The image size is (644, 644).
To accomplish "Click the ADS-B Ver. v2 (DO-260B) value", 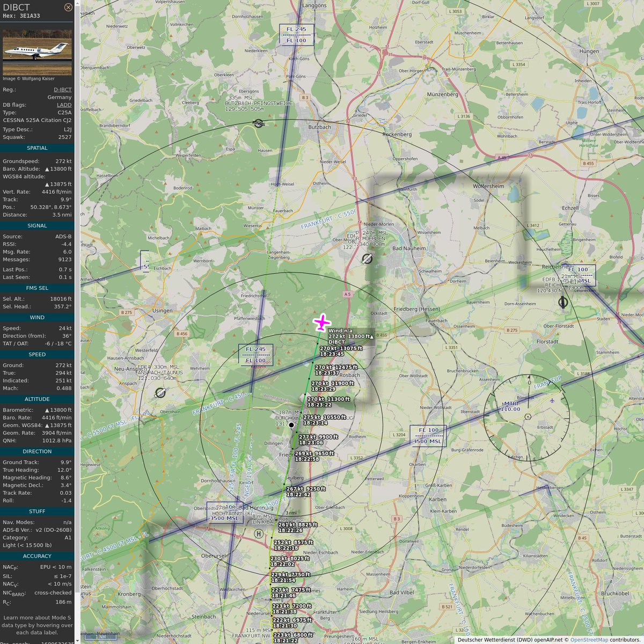I will [54, 530].
